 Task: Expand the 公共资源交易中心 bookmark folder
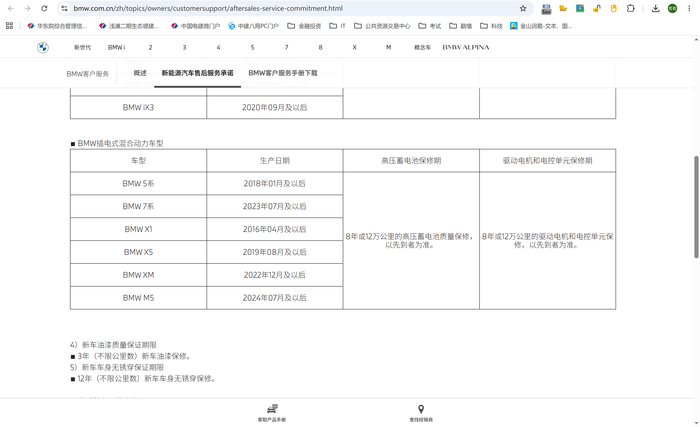382,26
